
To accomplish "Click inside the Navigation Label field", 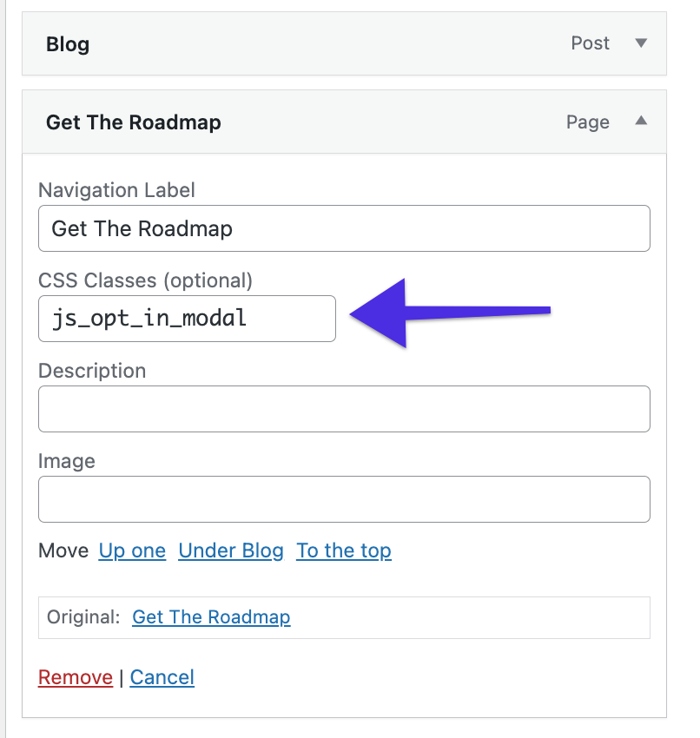I will pos(344,228).
